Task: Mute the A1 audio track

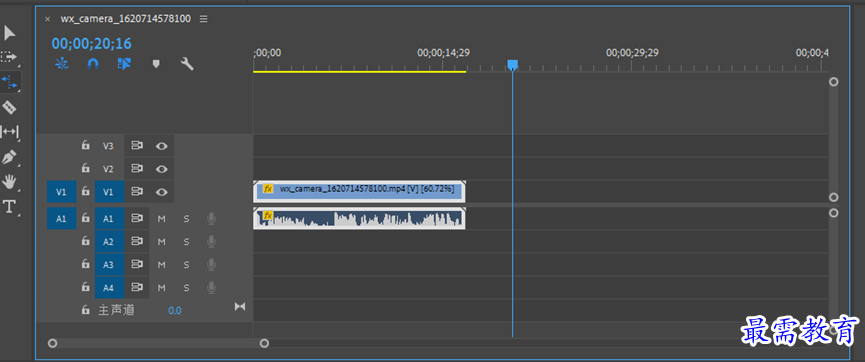Action: tap(162, 219)
